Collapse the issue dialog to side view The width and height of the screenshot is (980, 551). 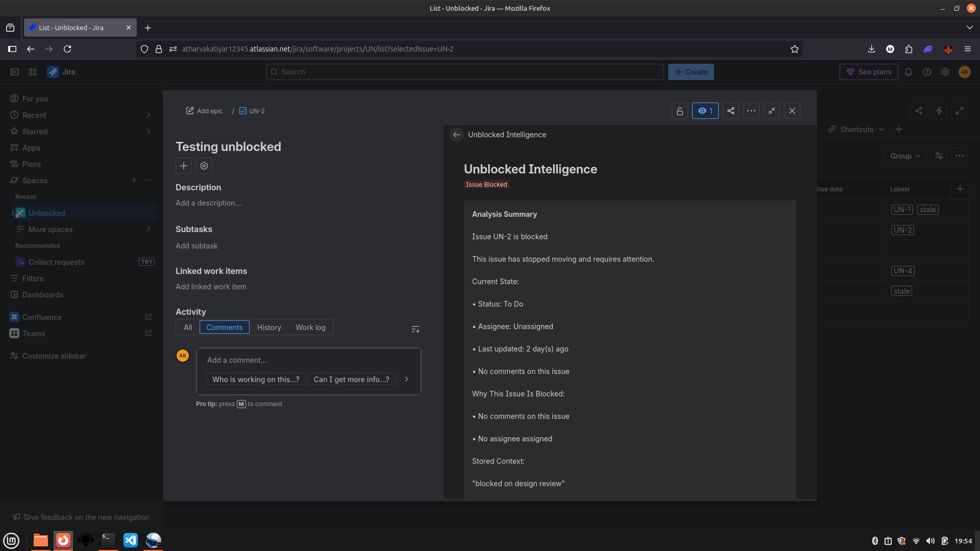pyautogui.click(x=771, y=111)
